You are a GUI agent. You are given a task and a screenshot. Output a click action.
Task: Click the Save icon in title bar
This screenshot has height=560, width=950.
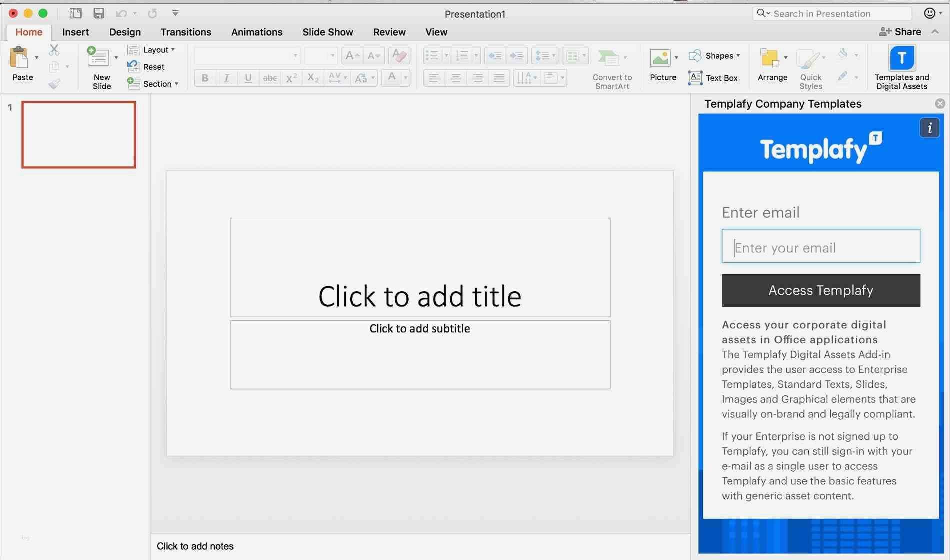[x=99, y=13]
